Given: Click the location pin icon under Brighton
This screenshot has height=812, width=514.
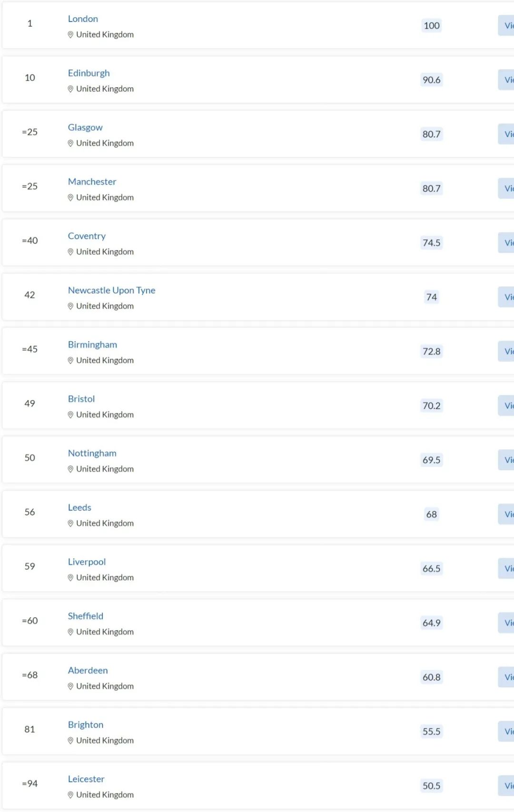Looking at the screenshot, I should [x=70, y=741].
